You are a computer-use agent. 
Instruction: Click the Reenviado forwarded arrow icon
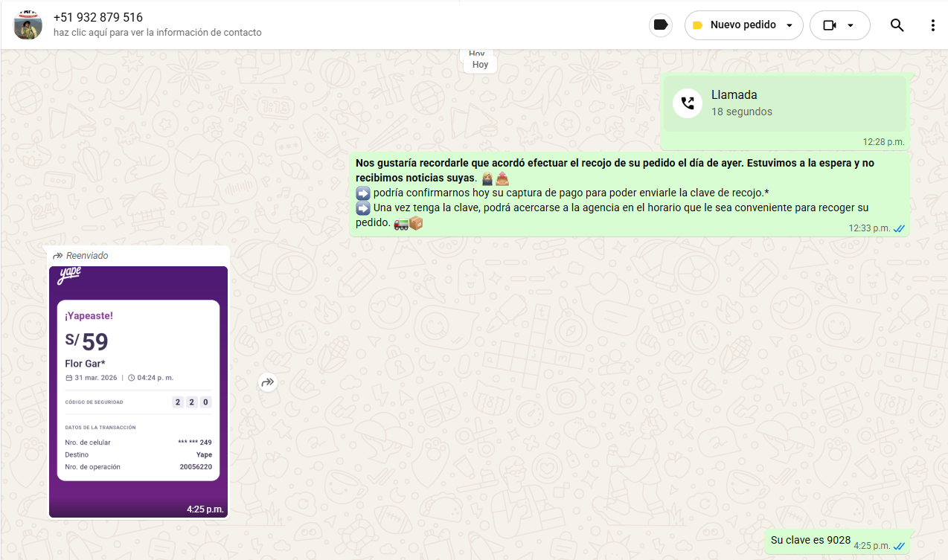[57, 256]
